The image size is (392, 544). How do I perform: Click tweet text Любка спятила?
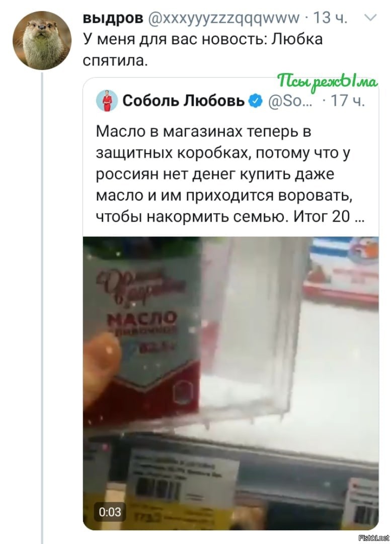point(203,49)
